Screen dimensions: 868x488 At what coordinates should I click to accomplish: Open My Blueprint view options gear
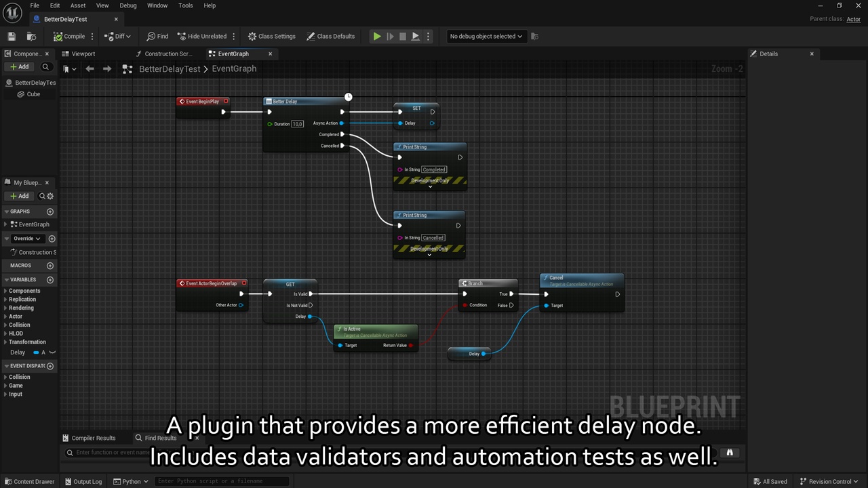[x=50, y=196]
